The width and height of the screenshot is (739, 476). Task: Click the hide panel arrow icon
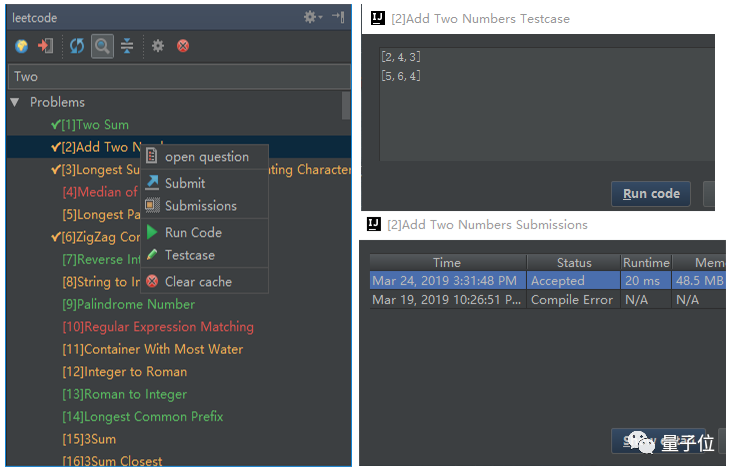pos(338,17)
